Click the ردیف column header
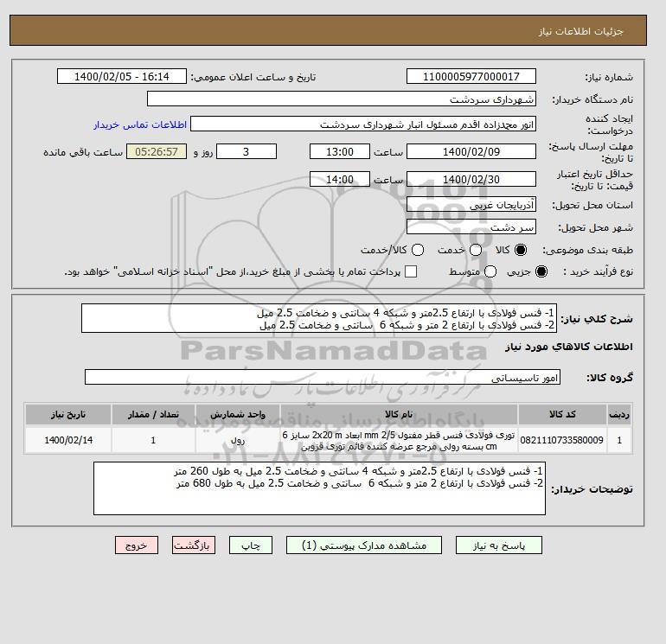This screenshot has height=644, width=666. (x=619, y=414)
